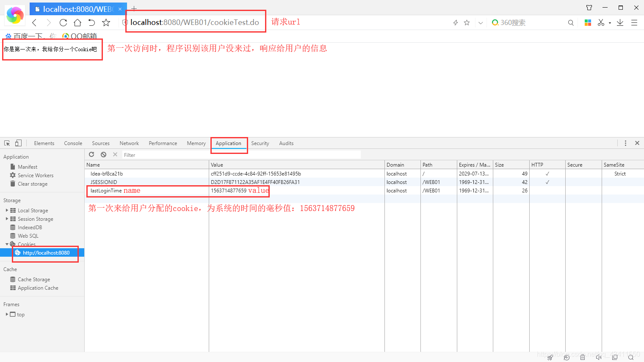Expand the Session Storage tree node
The width and height of the screenshot is (644, 362).
[x=7, y=219]
